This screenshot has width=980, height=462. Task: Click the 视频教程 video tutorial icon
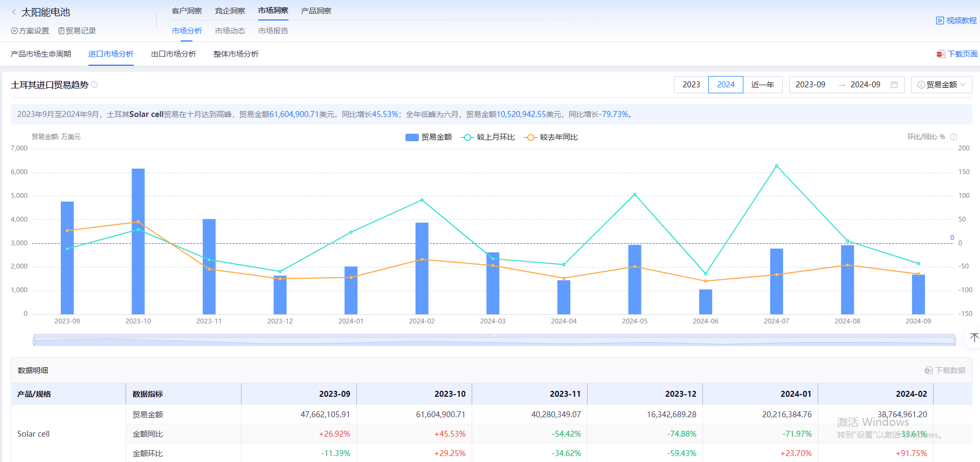click(940, 20)
